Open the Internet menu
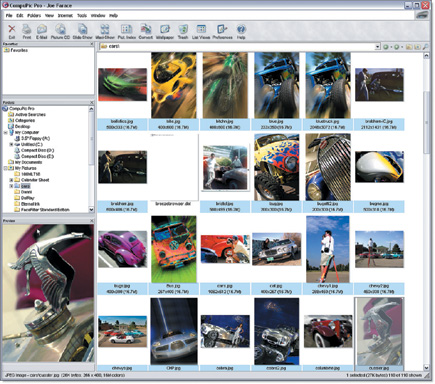 (65, 16)
